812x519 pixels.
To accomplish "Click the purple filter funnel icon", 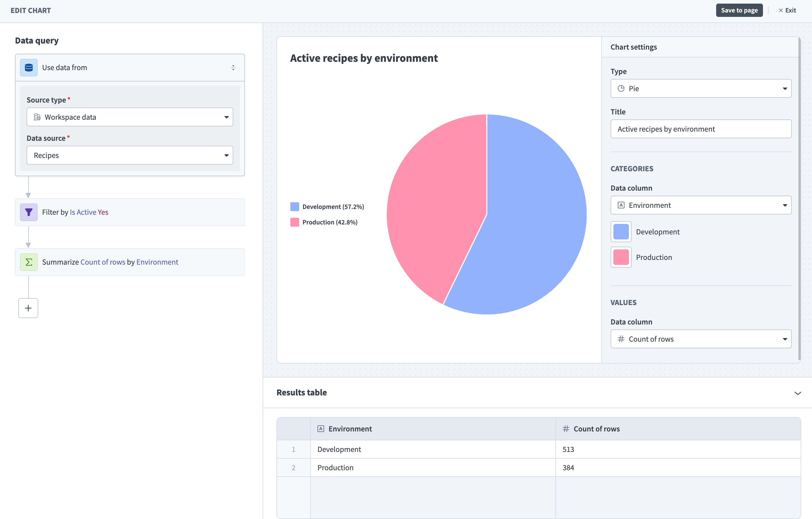I will tap(29, 212).
